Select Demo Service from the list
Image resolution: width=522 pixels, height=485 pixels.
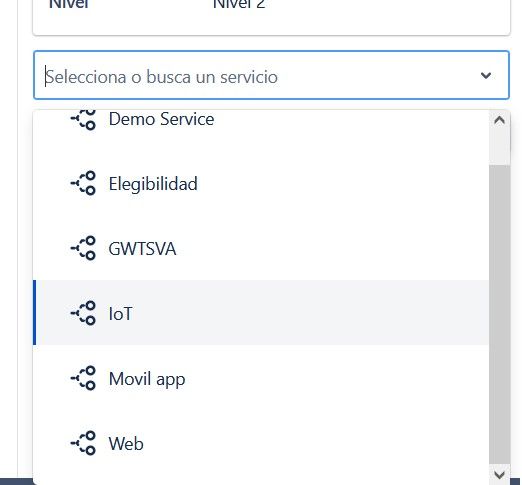261,119
